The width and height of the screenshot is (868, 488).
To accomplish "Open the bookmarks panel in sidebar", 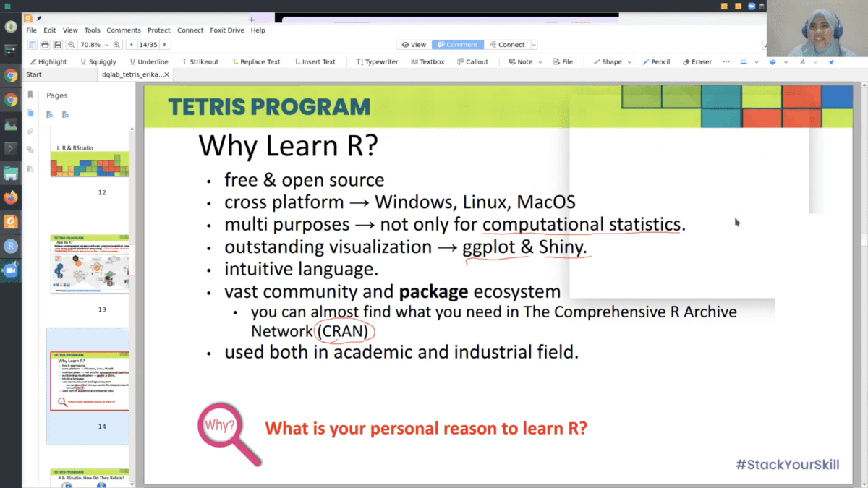I will [30, 95].
